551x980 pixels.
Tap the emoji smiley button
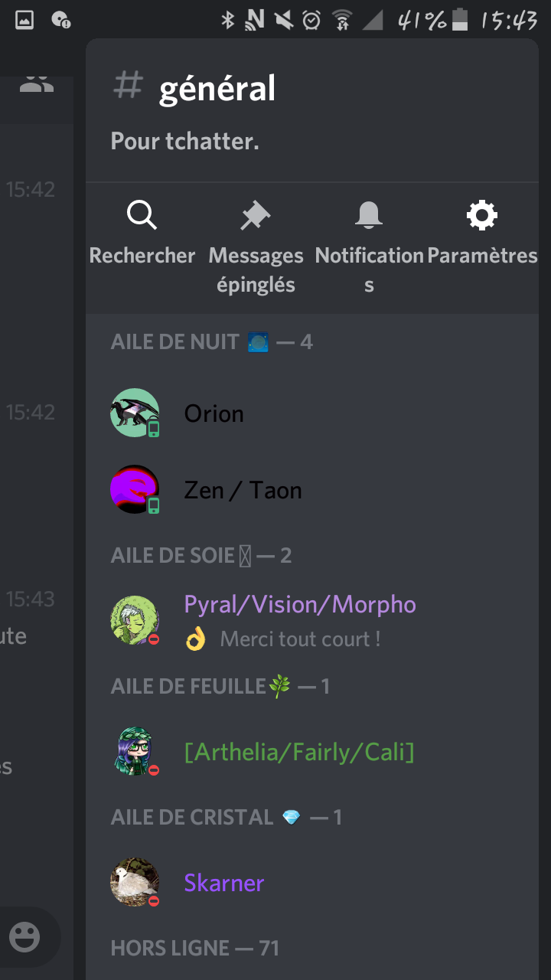point(24,936)
